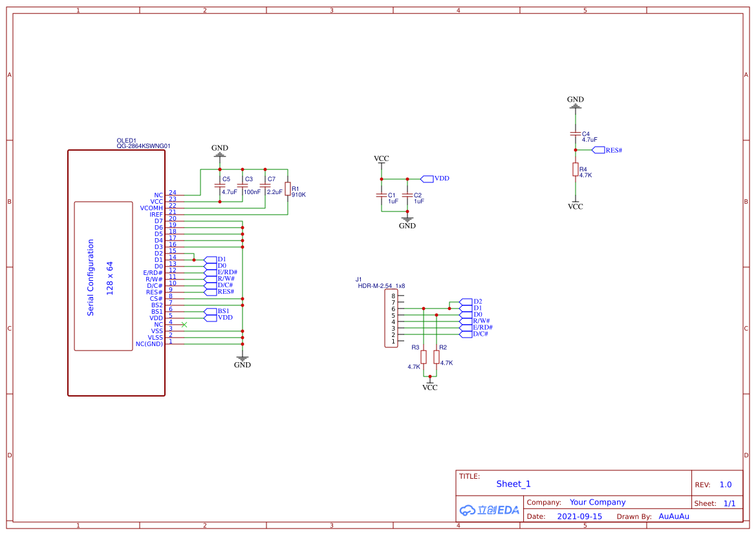
Task: Click the sheet count 1/1
Action: click(x=729, y=503)
